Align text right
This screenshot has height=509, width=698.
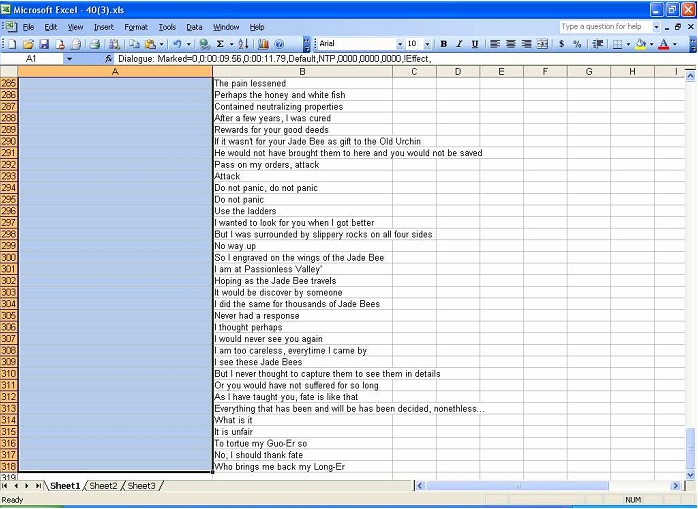(x=527, y=44)
